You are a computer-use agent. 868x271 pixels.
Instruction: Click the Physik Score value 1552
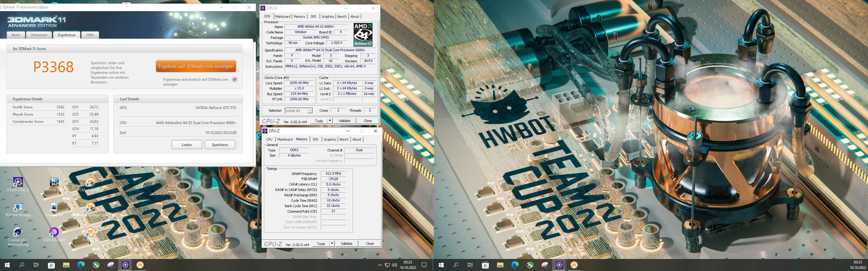(x=60, y=114)
